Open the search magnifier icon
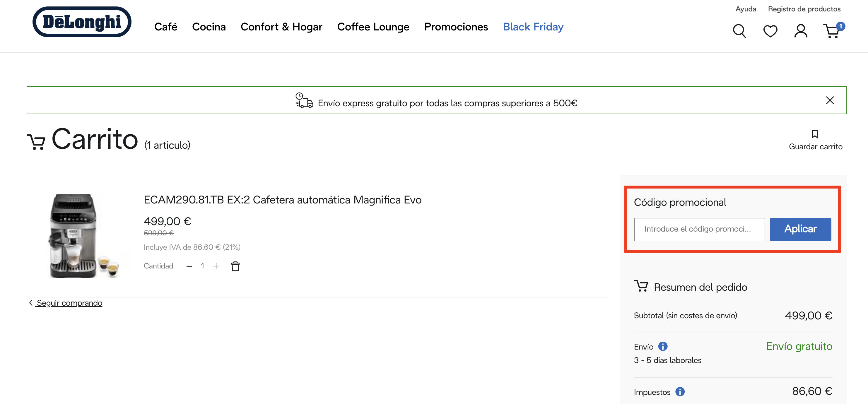 tap(739, 31)
